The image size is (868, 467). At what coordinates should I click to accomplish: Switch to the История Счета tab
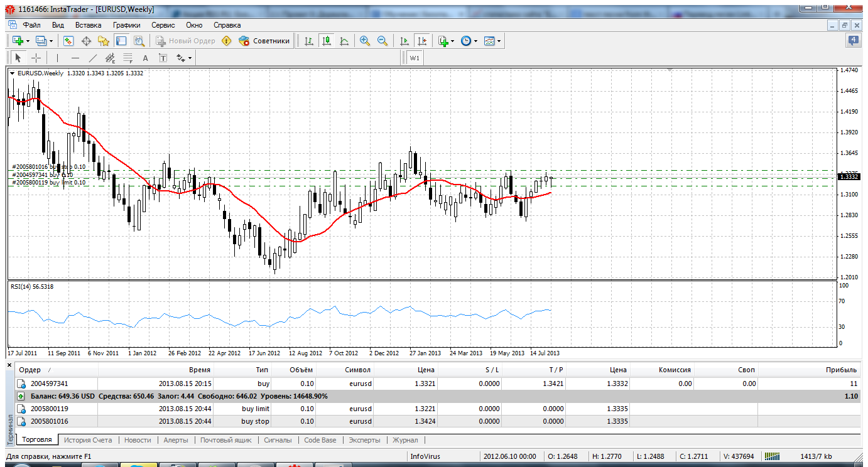click(88, 440)
